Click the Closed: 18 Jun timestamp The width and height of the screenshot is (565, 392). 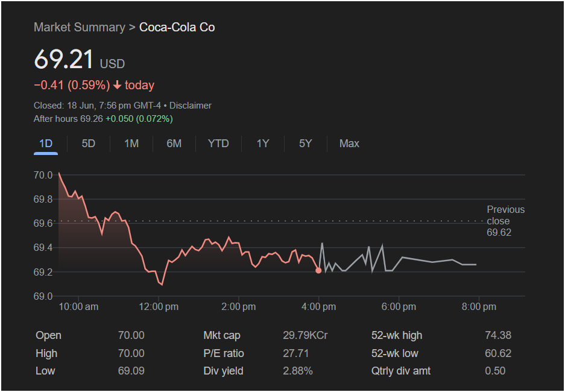tap(97, 106)
